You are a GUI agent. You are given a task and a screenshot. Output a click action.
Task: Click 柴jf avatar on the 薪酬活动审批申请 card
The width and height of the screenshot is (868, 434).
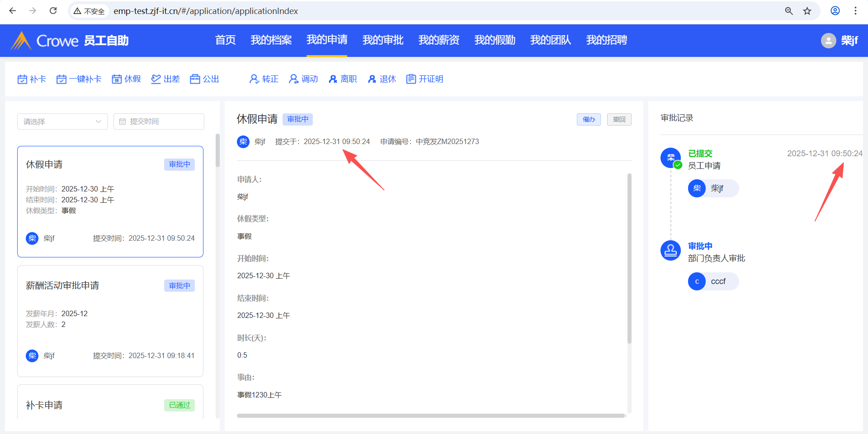pos(32,356)
